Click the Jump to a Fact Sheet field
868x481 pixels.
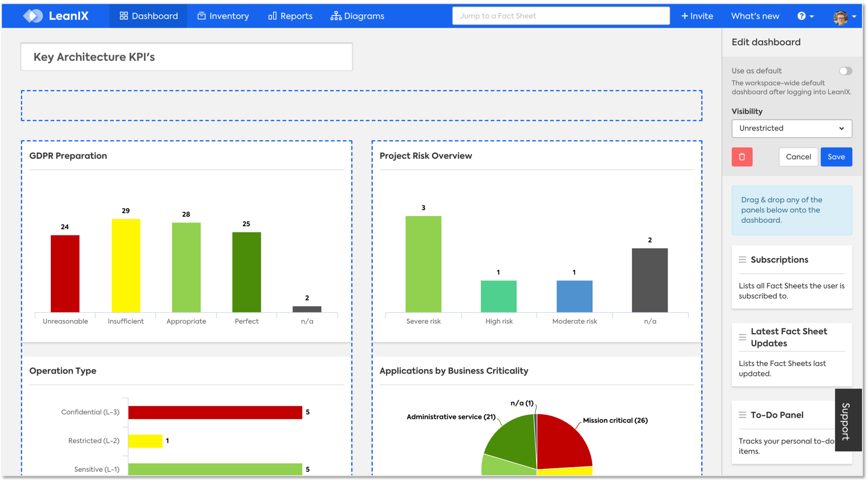pyautogui.click(x=560, y=16)
